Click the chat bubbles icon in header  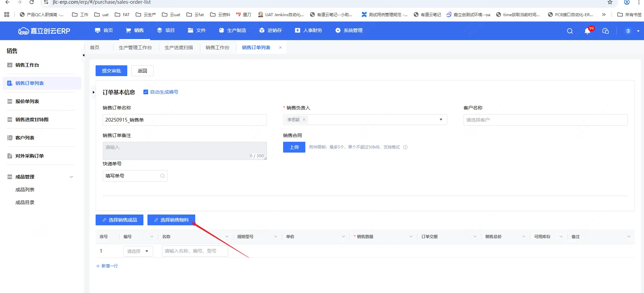605,31
